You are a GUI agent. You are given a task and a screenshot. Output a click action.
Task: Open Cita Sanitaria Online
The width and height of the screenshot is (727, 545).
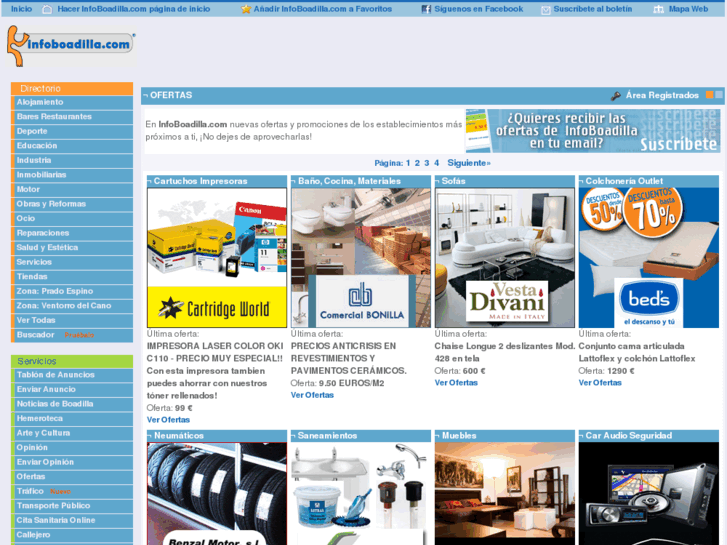[x=72, y=520]
